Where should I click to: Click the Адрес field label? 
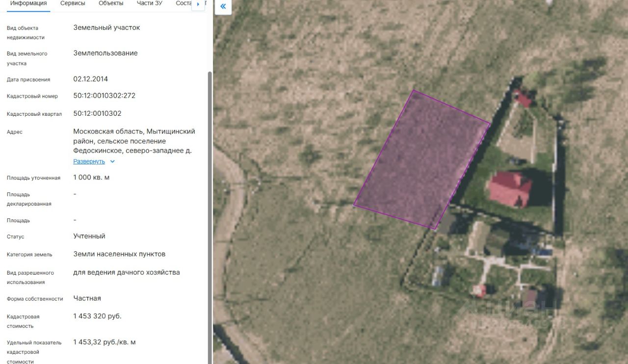tap(15, 132)
